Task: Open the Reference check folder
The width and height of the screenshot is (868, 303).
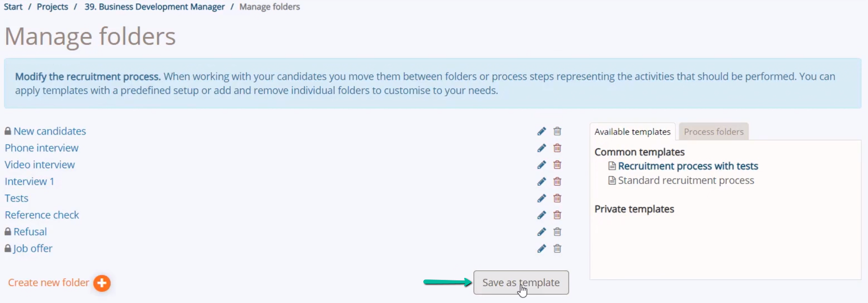Action: (x=42, y=215)
